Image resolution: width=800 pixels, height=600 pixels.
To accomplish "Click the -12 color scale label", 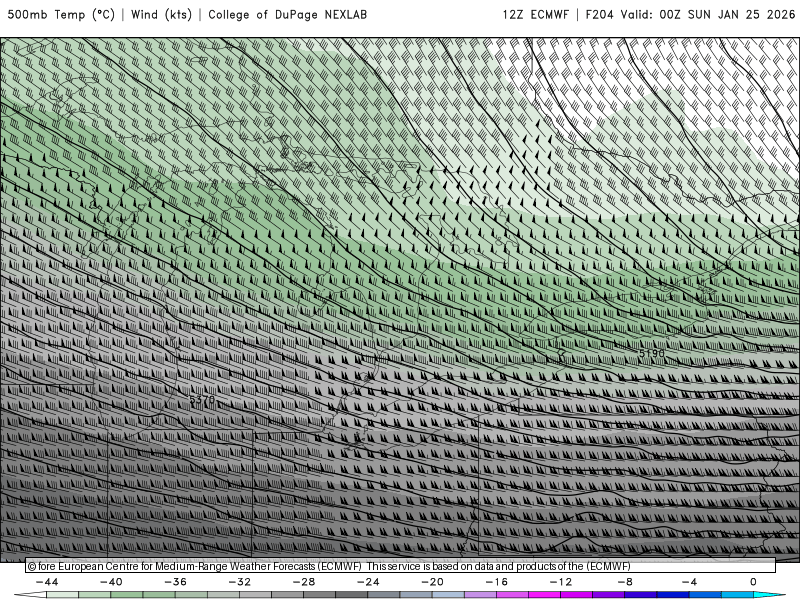I will [561, 582].
